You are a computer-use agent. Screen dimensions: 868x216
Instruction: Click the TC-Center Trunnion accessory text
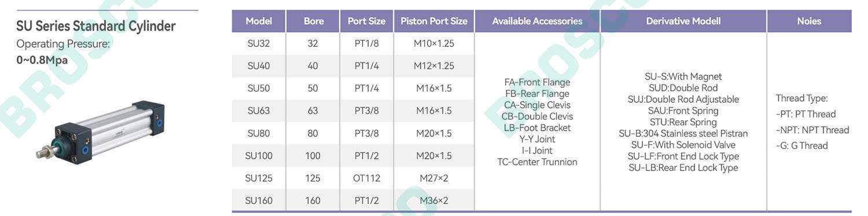pos(537,162)
